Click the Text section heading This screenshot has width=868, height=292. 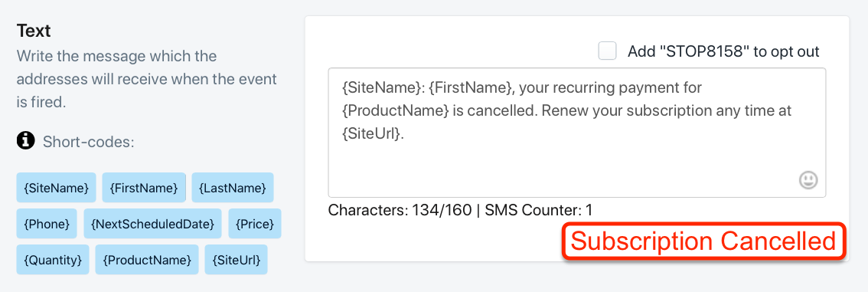pyautogui.click(x=34, y=31)
